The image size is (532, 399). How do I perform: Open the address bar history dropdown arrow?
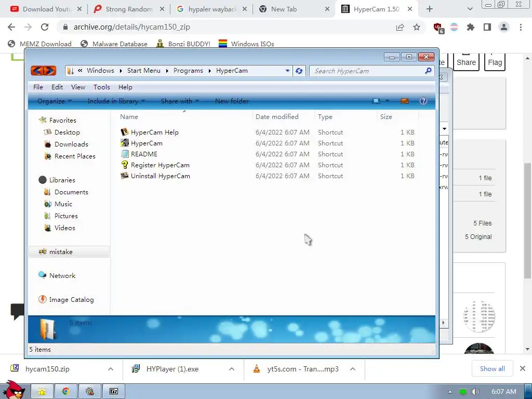point(287,71)
